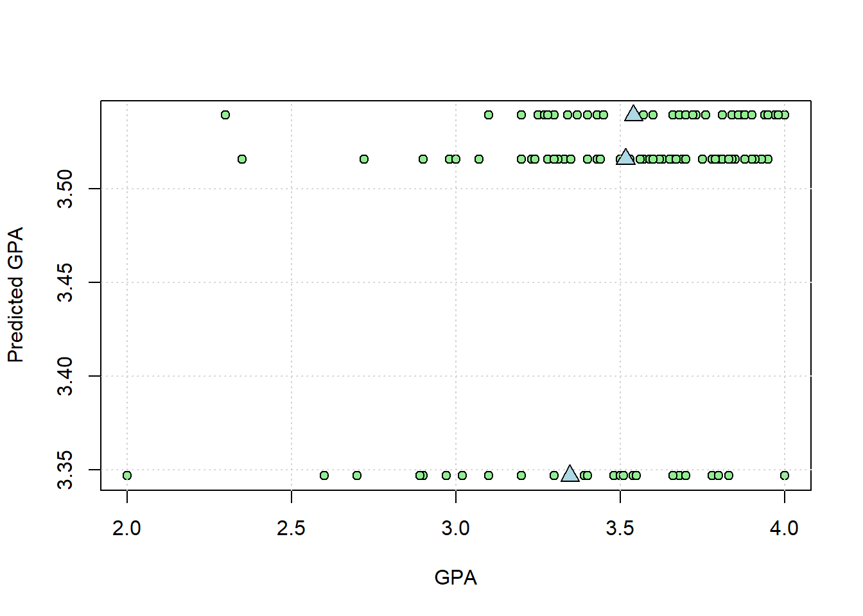Click the "Predicted GPA" y-axis title
The image size is (863, 616).
[15, 295]
